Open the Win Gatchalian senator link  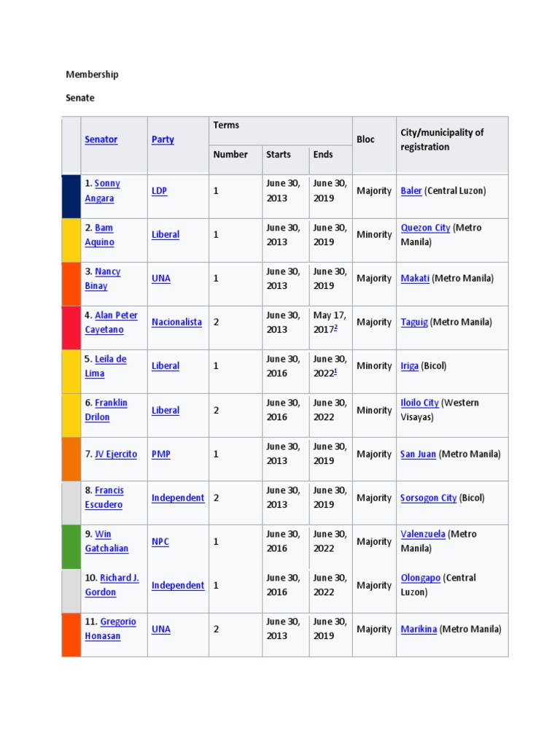[x=106, y=542]
